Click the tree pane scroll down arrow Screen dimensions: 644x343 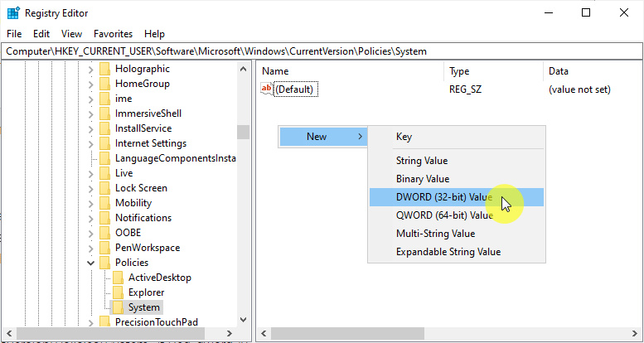pos(243,319)
